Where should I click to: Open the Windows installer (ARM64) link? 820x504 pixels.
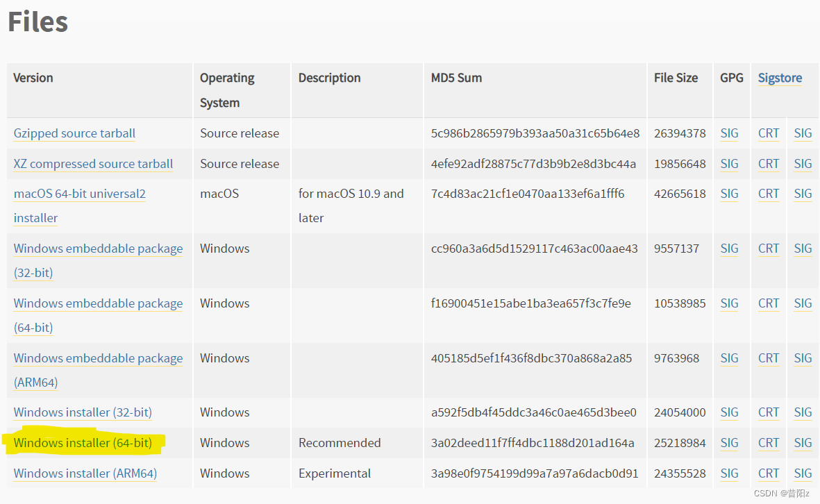tap(85, 473)
